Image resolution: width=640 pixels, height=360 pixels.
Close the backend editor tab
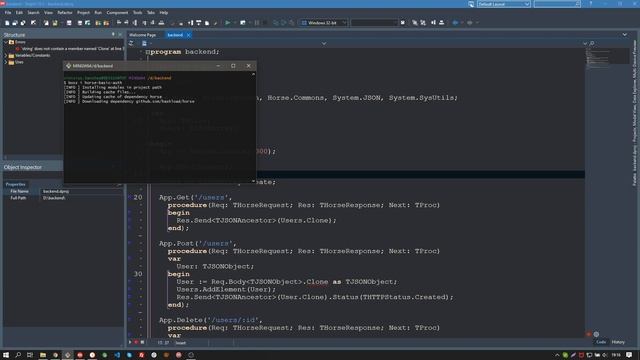point(189,35)
